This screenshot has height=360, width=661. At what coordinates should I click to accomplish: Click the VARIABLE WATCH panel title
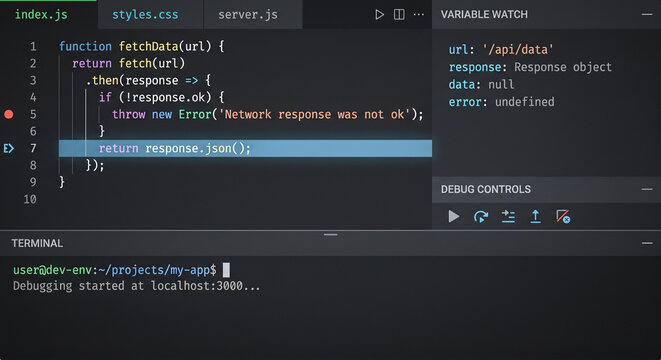click(x=484, y=14)
